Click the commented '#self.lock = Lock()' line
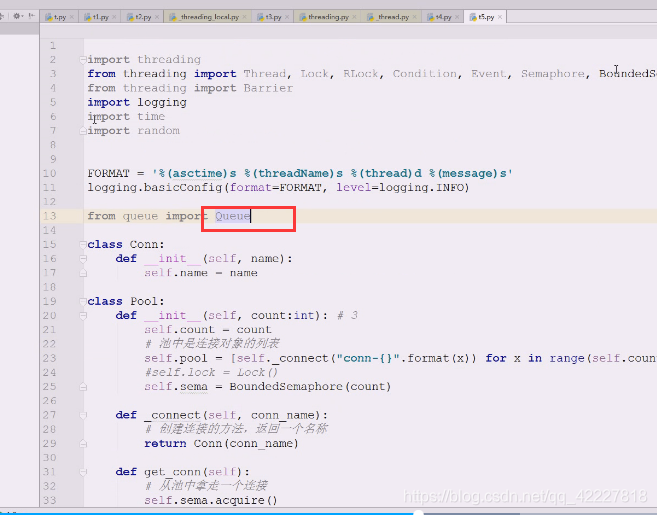The height and width of the screenshot is (515, 657). [x=211, y=372]
